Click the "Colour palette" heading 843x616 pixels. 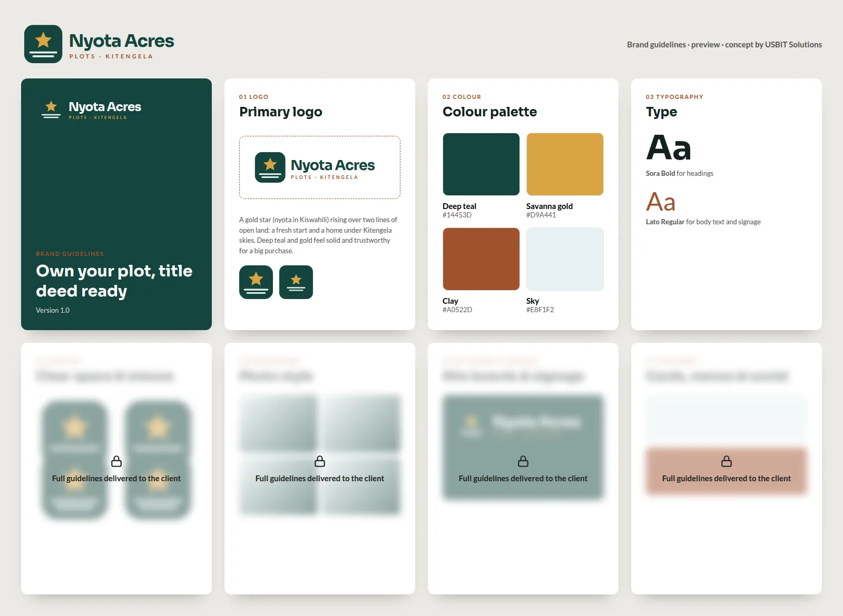490,112
